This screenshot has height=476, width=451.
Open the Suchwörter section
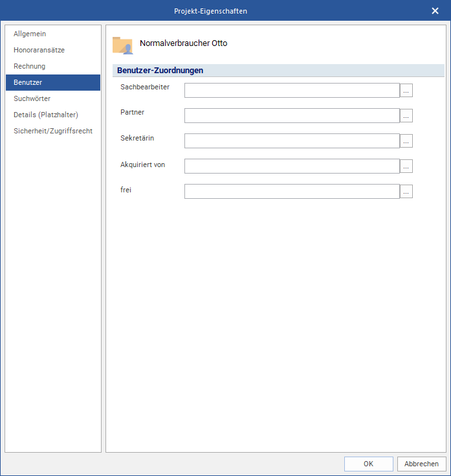53,98
